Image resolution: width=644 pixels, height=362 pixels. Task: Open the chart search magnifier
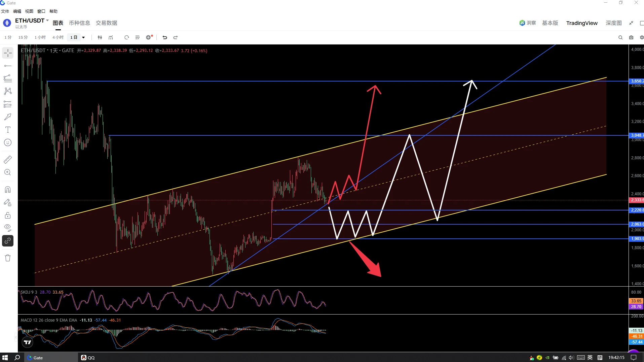coord(620,37)
